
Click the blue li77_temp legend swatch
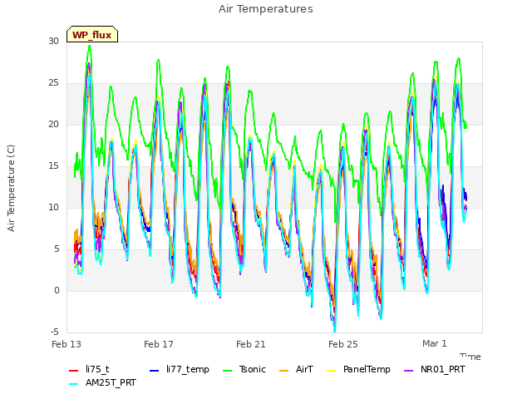pos(155,371)
